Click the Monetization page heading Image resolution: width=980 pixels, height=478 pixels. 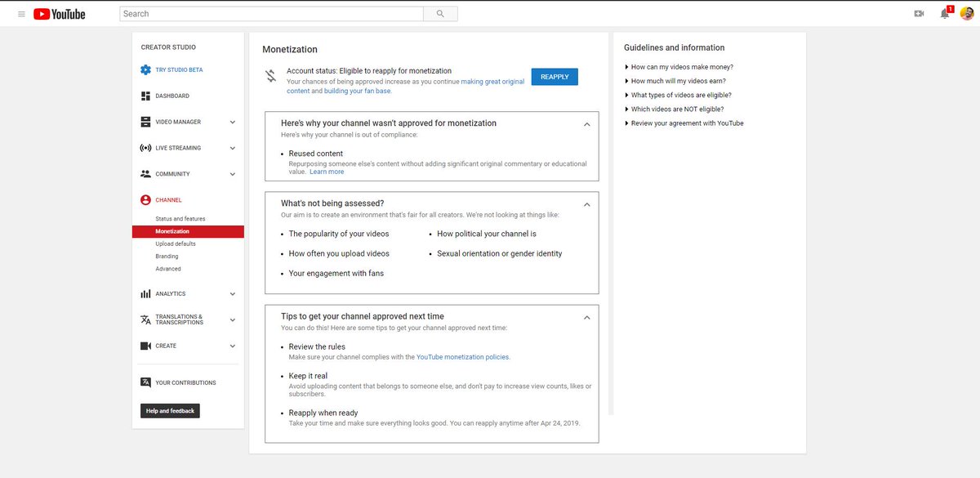[290, 50]
